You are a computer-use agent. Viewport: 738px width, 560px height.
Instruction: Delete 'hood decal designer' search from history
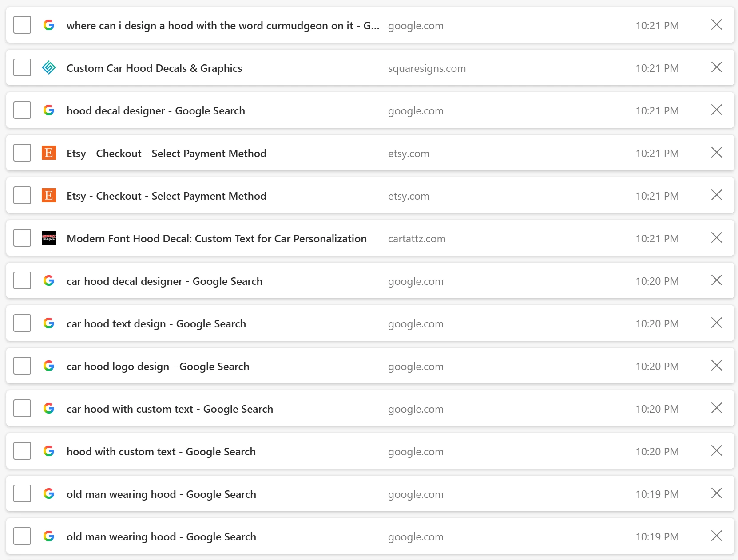coord(716,110)
